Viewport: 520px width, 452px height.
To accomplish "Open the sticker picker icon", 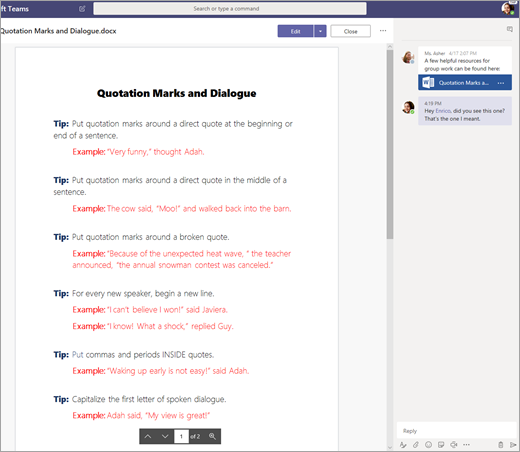I will 441,445.
